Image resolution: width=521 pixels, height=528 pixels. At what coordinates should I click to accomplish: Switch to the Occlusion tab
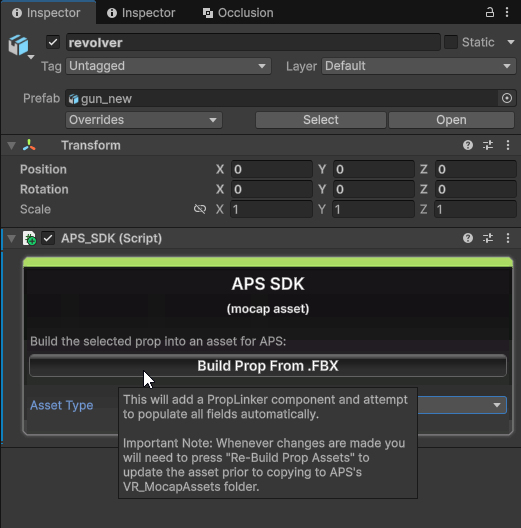click(x=238, y=13)
